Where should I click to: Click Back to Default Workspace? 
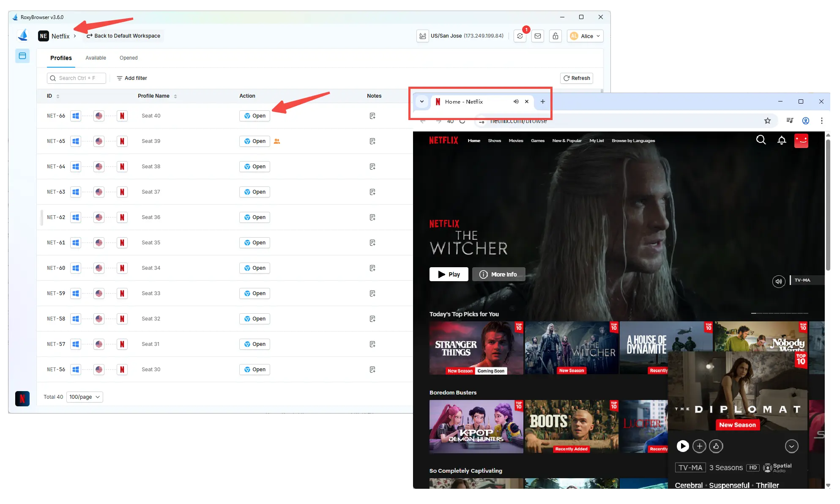123,36
